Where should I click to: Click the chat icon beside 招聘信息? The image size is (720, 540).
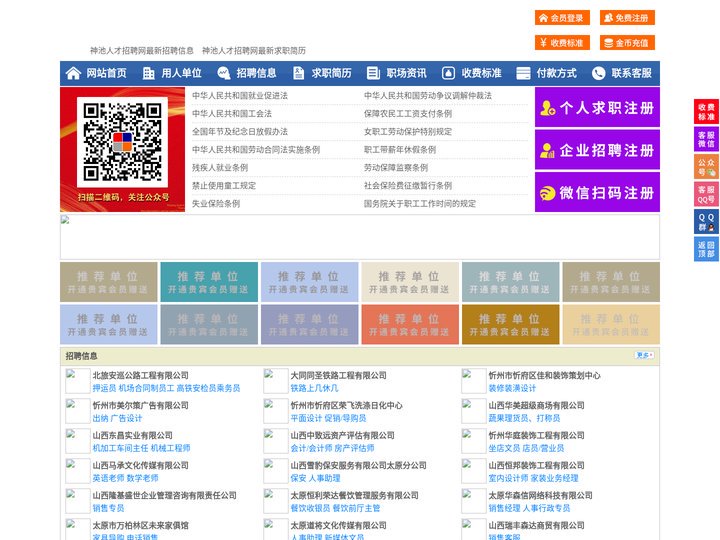pyautogui.click(x=224, y=73)
